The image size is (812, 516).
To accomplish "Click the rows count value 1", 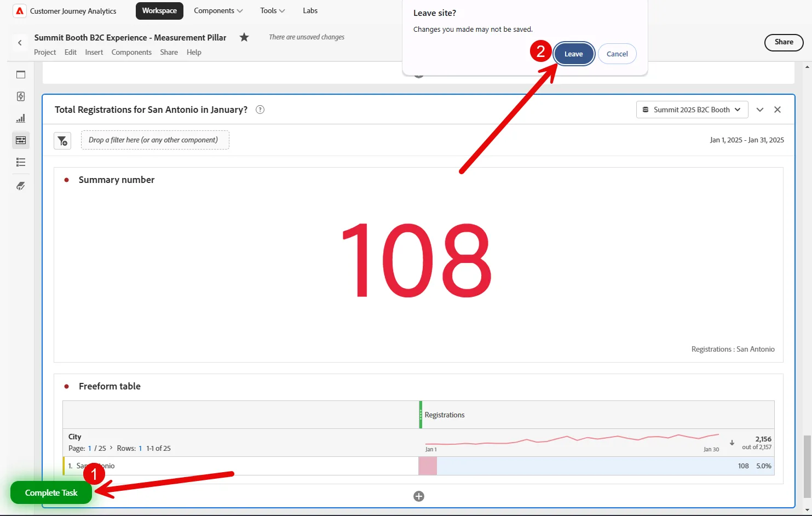I will pyautogui.click(x=140, y=448).
